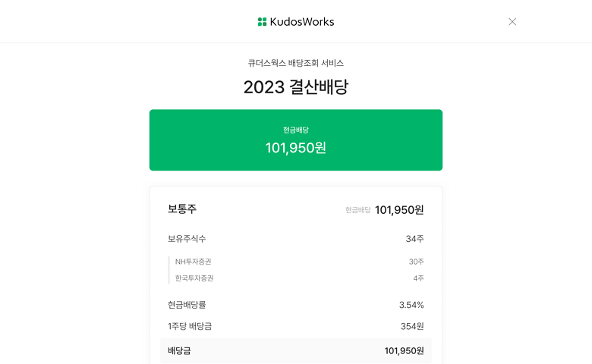The width and height of the screenshot is (592, 364).
Task: Click the 101,950원 amount in the green banner
Action: click(296, 148)
